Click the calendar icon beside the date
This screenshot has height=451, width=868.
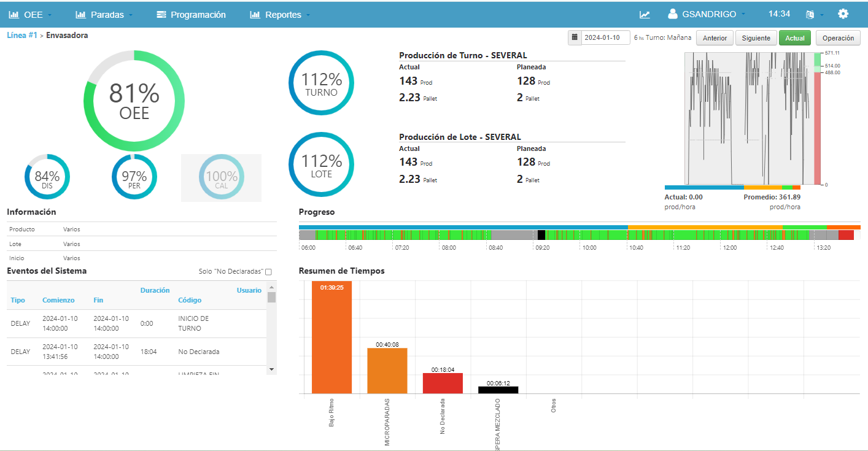575,37
